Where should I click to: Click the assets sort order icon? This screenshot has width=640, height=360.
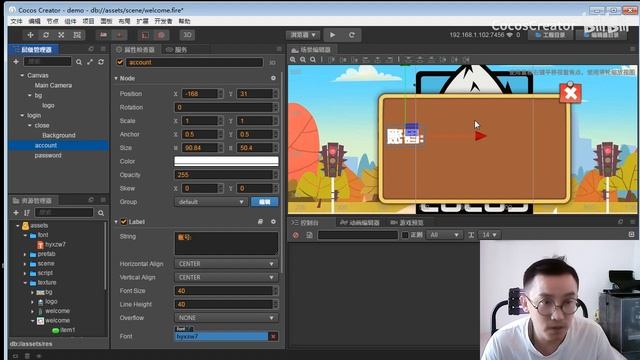coord(27,213)
